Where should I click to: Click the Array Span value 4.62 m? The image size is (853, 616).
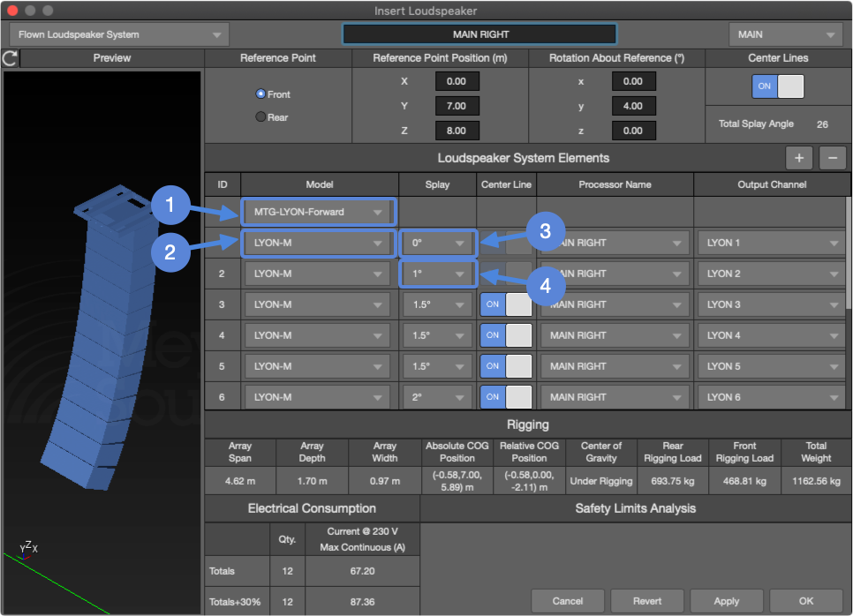tap(240, 481)
